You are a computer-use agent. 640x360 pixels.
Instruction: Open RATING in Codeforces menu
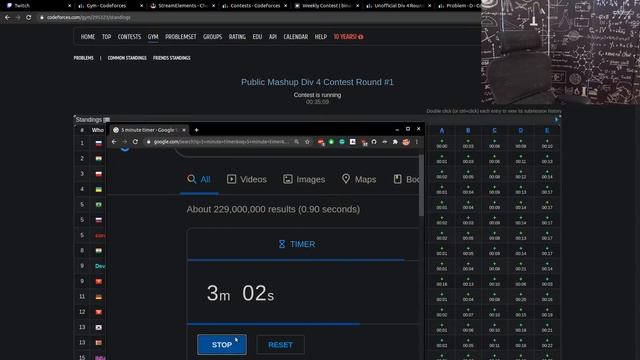click(237, 37)
